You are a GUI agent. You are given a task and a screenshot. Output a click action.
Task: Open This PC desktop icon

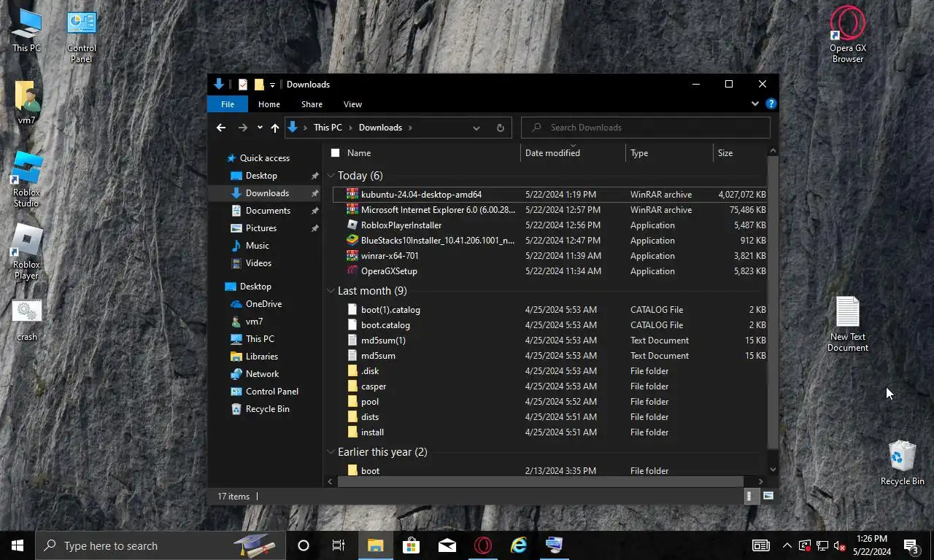(26, 31)
